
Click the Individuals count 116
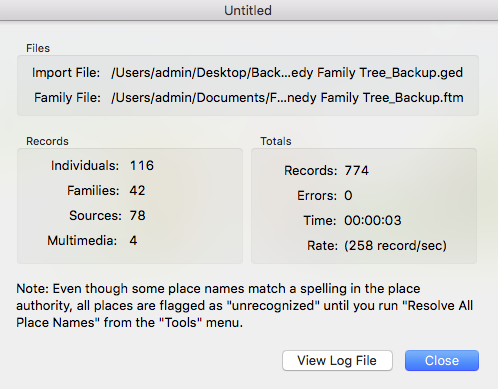142,166
